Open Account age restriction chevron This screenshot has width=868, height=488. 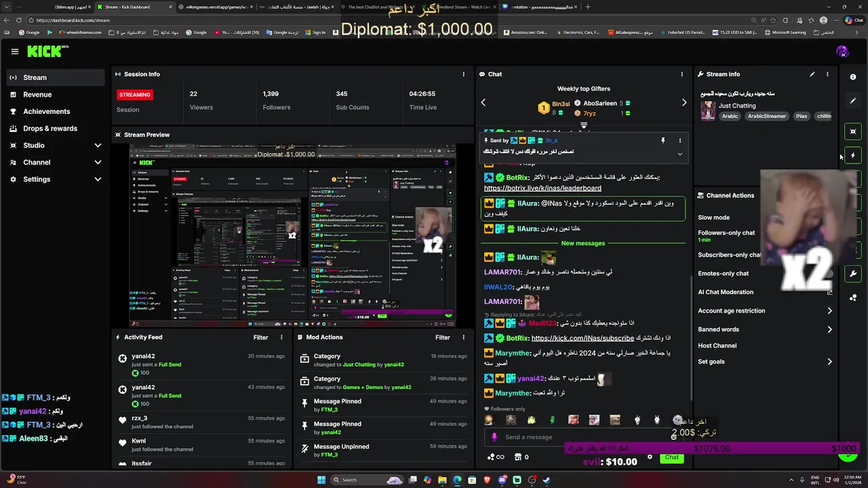click(829, 310)
